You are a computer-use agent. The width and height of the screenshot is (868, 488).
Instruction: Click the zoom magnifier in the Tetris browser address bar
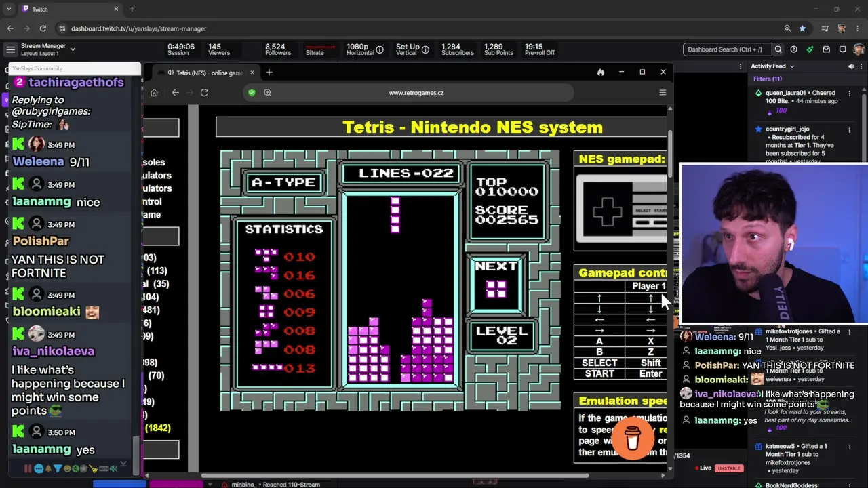[x=267, y=93]
